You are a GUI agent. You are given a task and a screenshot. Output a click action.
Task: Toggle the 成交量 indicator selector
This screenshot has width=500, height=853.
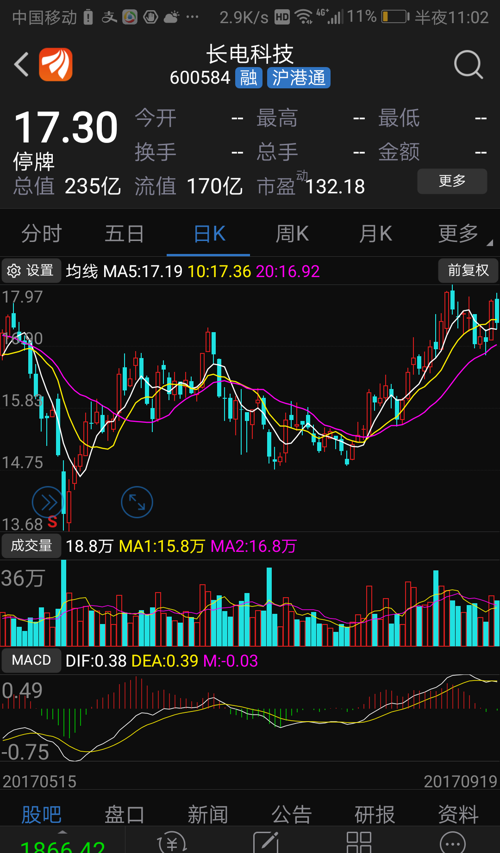pos(31,546)
